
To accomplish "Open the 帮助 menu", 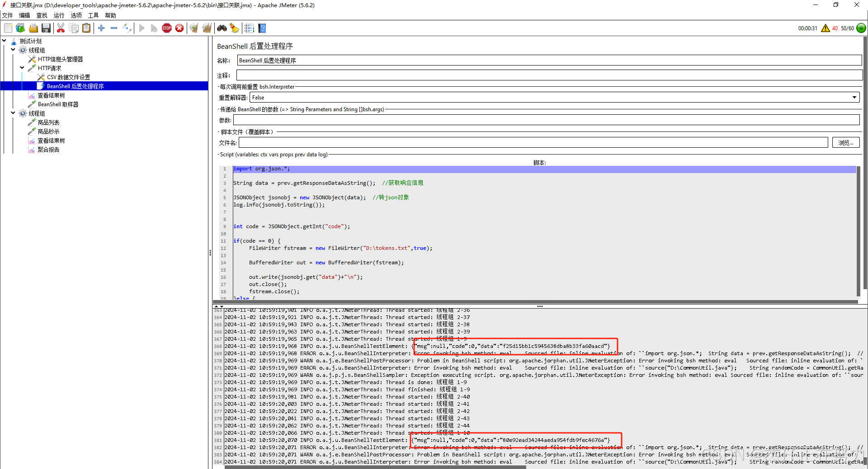I will [111, 15].
